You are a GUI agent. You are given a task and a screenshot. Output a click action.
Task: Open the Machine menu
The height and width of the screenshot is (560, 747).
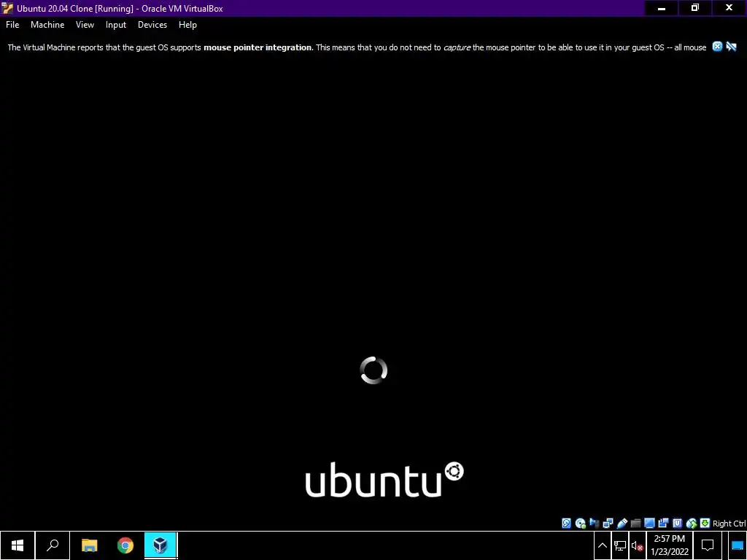47,25
